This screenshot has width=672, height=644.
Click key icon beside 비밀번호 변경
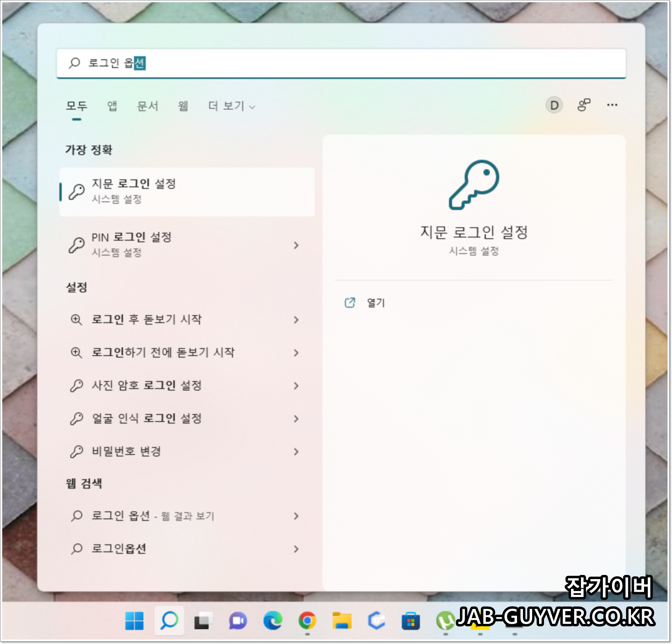(77, 451)
